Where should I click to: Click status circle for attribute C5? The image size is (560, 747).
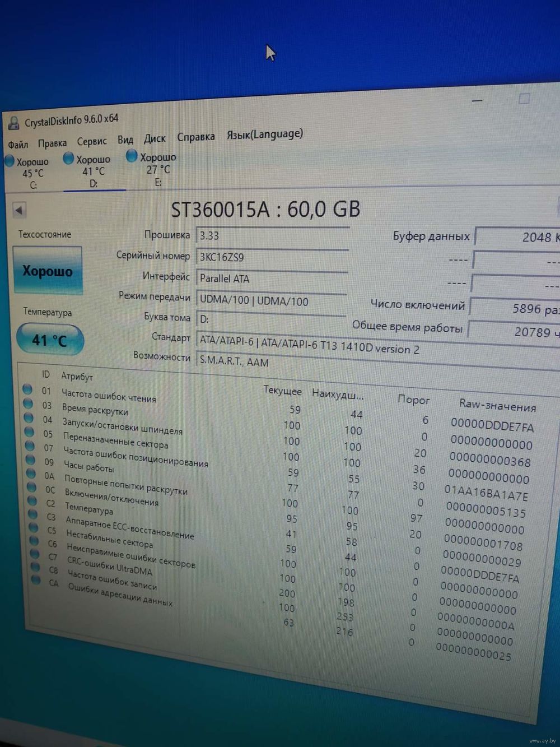(x=35, y=528)
